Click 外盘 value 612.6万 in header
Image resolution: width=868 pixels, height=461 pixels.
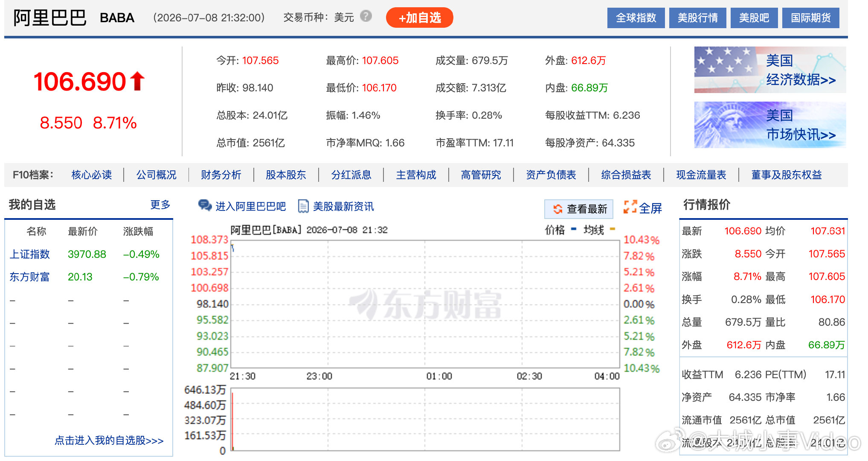[x=589, y=60]
